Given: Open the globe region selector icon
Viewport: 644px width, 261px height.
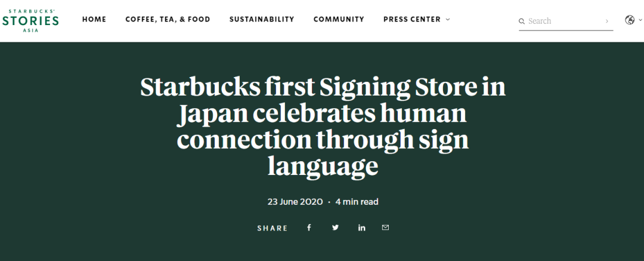Looking at the screenshot, I should pyautogui.click(x=630, y=20).
